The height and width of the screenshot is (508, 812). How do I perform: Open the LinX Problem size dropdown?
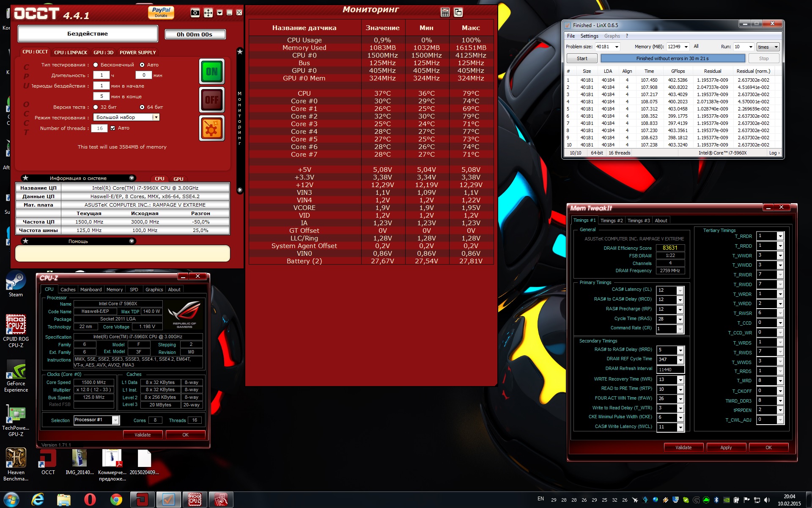click(x=617, y=47)
